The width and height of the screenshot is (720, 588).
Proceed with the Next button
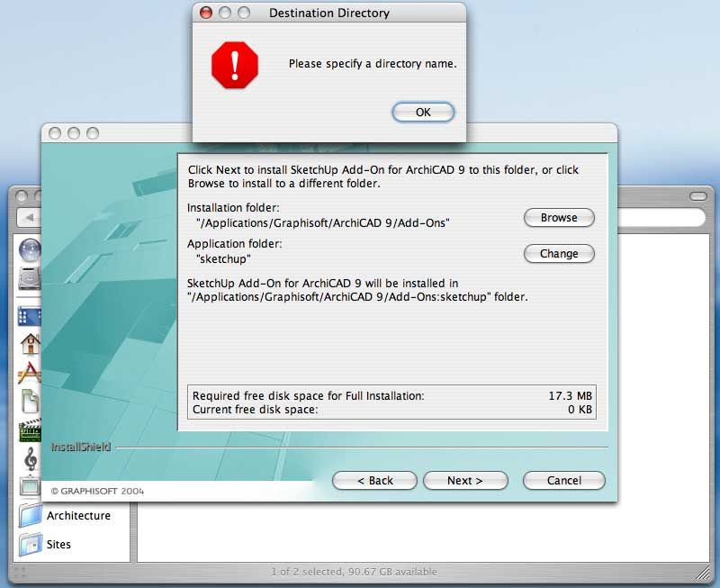pyautogui.click(x=465, y=481)
